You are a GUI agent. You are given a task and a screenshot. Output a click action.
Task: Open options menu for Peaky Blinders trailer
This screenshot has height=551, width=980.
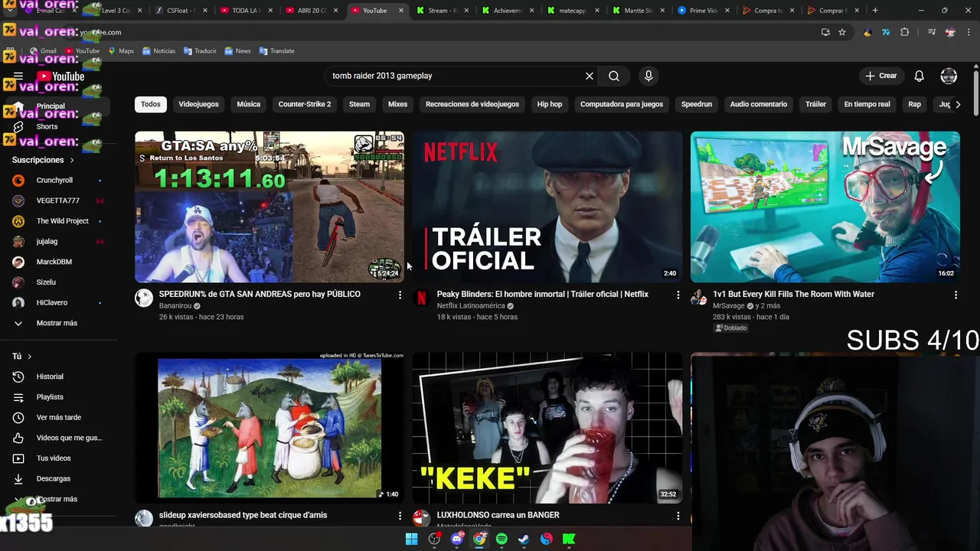pos(678,295)
